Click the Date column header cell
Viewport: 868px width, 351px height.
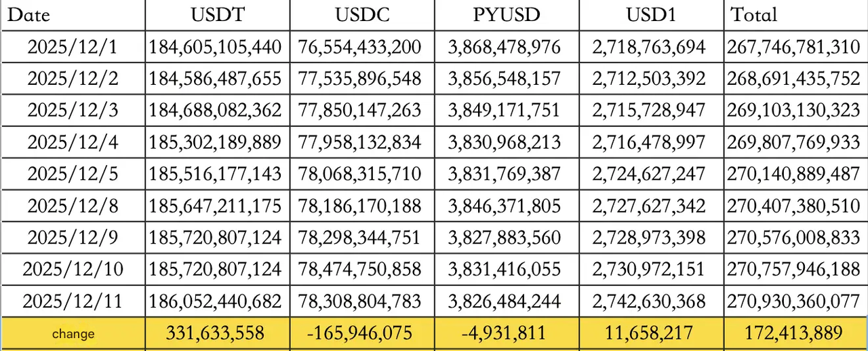(28, 15)
